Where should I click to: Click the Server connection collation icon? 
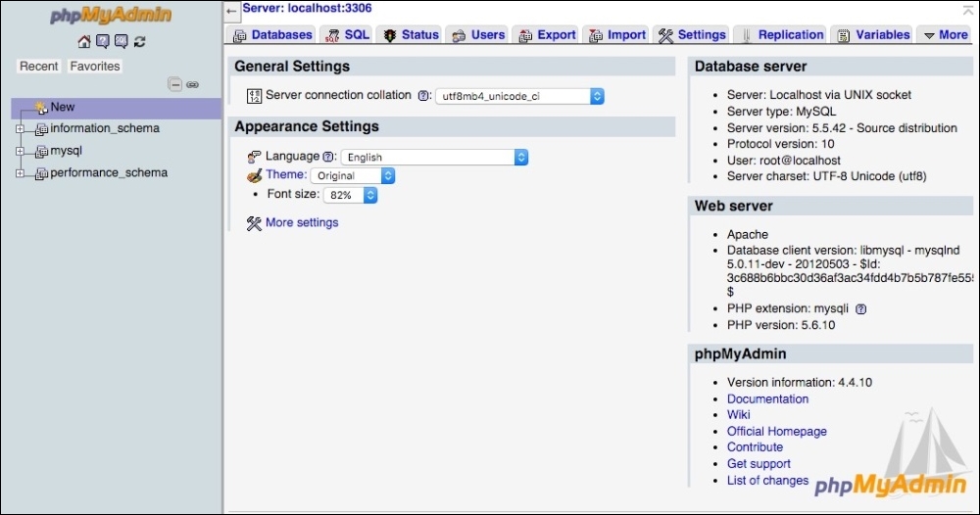(x=254, y=96)
